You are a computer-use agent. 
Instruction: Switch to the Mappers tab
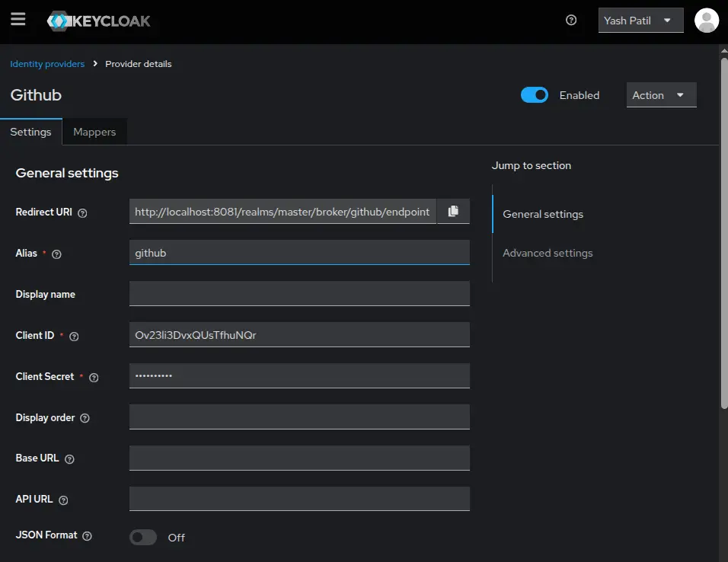94,131
